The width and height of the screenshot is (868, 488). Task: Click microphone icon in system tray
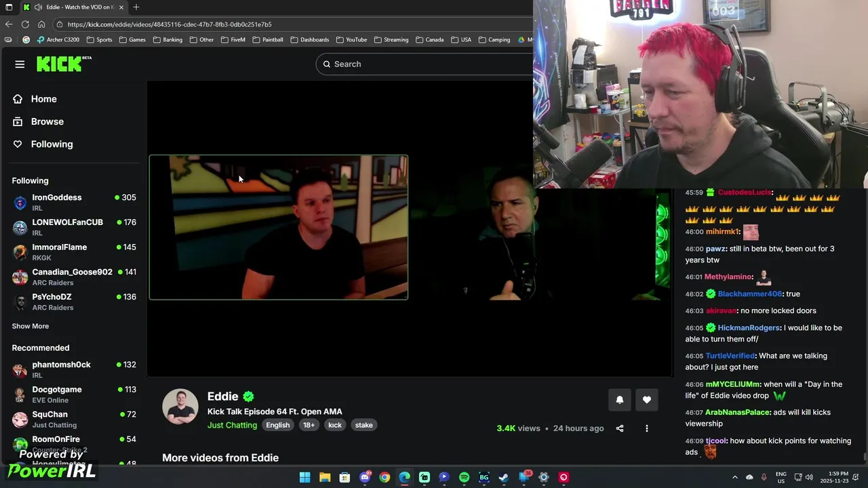[764, 477]
